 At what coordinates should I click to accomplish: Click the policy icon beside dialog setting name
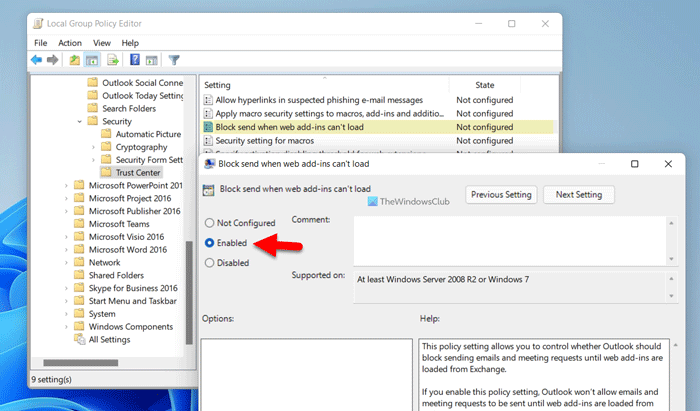click(208, 190)
